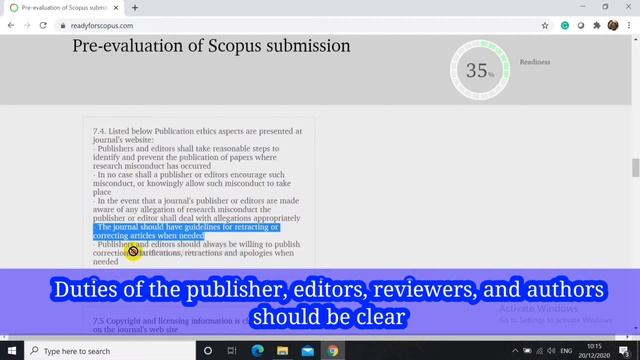The image size is (640, 360).
Task: Go back using the browser back arrow
Action: click(x=11, y=25)
